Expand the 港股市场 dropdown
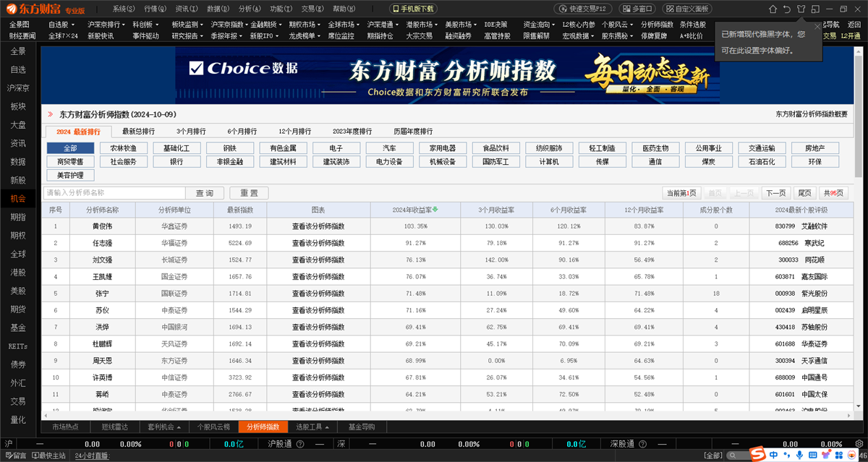The height and width of the screenshot is (462, 868). (x=436, y=24)
